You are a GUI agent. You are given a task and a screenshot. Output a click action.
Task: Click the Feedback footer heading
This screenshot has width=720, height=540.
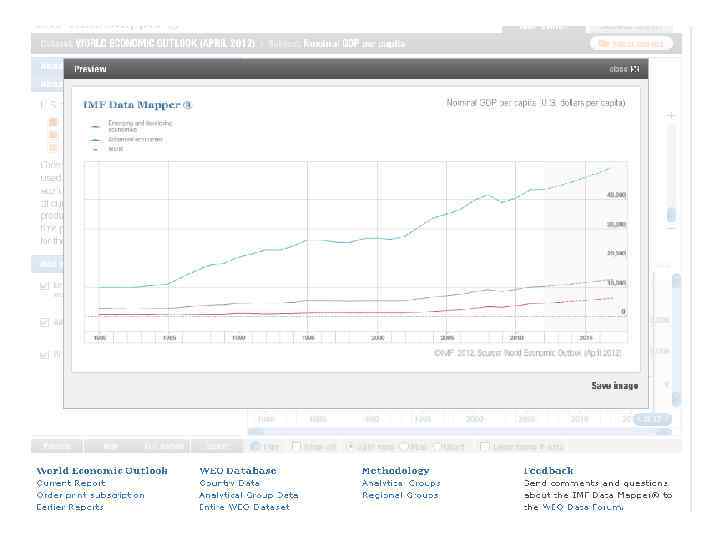tap(549, 471)
